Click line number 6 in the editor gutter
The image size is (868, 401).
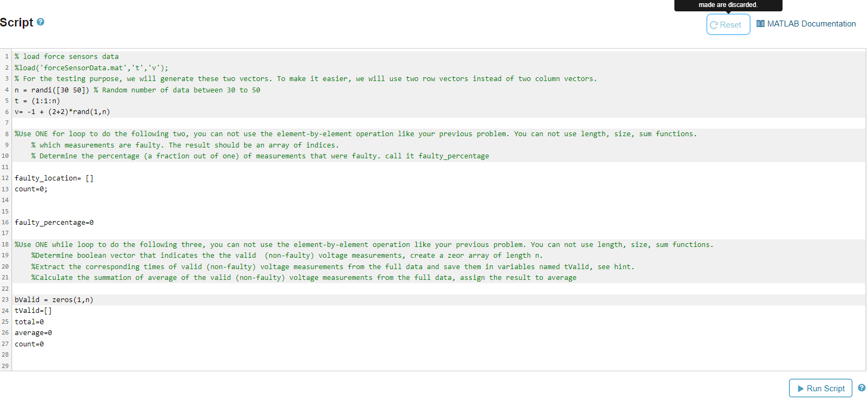pyautogui.click(x=6, y=111)
